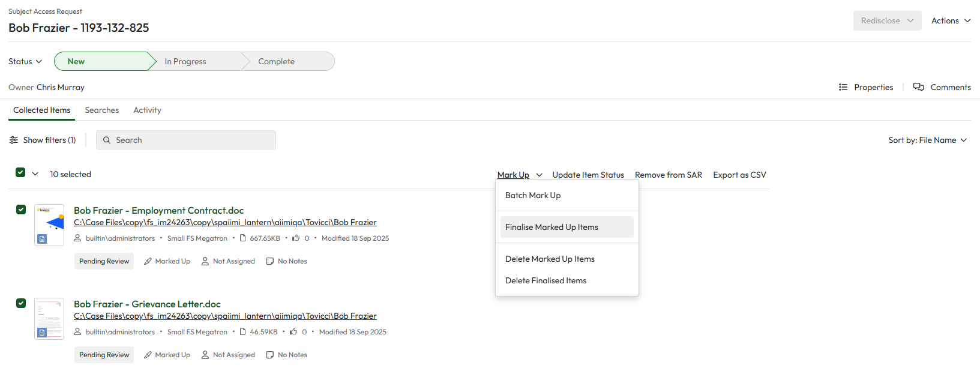
Task: Click Export as CSV
Action: tap(739, 175)
